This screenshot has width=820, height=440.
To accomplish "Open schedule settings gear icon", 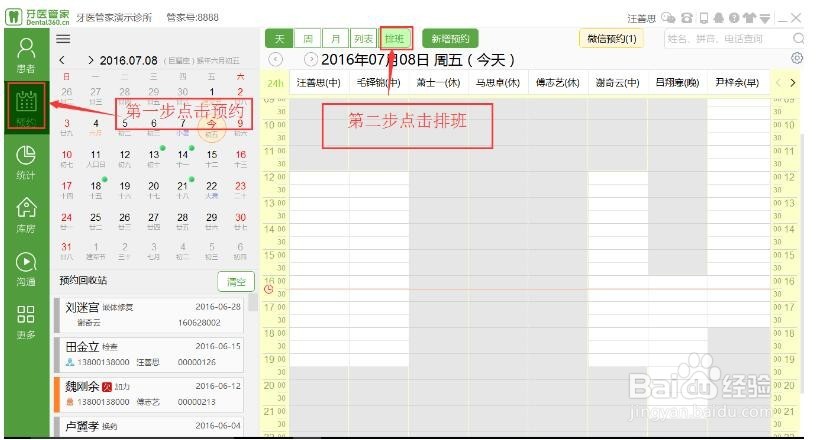I will pos(796,58).
